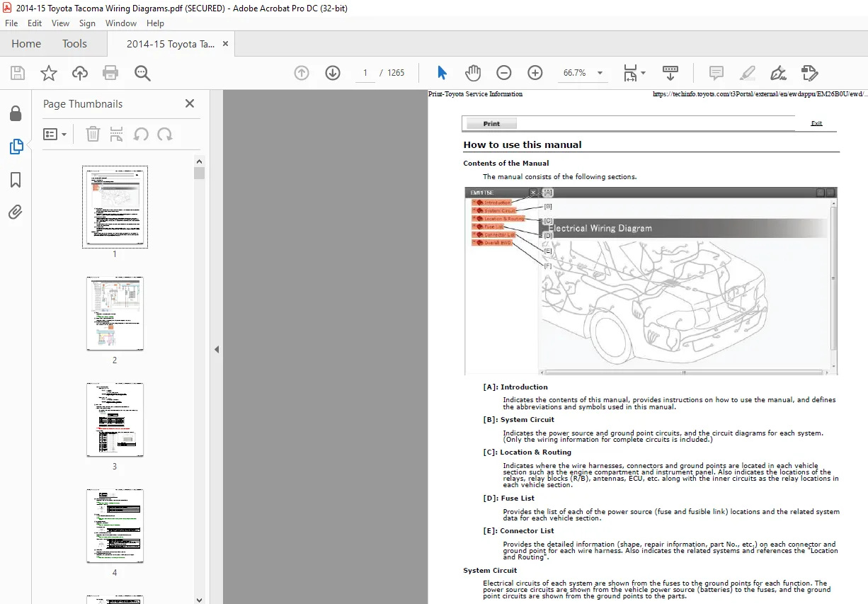Click the stamp tool icon

click(x=809, y=73)
